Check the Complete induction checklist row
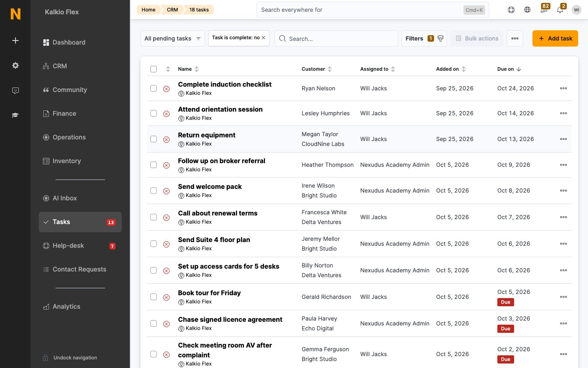The image size is (588, 368). pyautogui.click(x=154, y=88)
